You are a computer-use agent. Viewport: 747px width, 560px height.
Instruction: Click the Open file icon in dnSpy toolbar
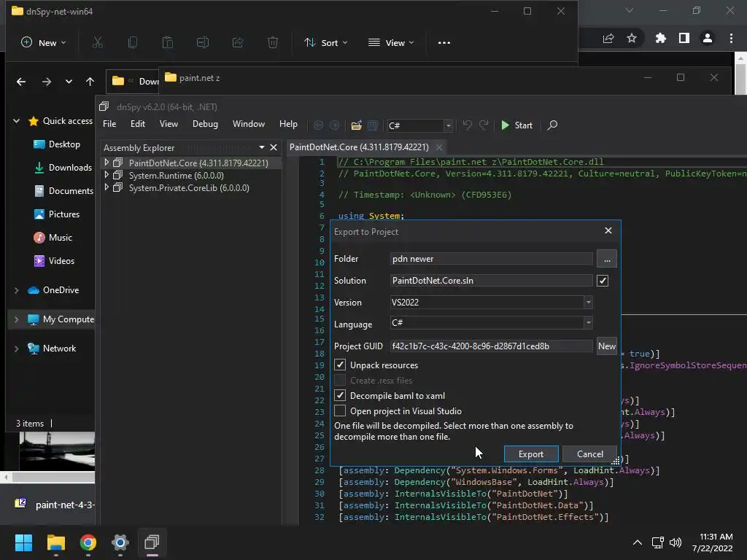pyautogui.click(x=356, y=125)
